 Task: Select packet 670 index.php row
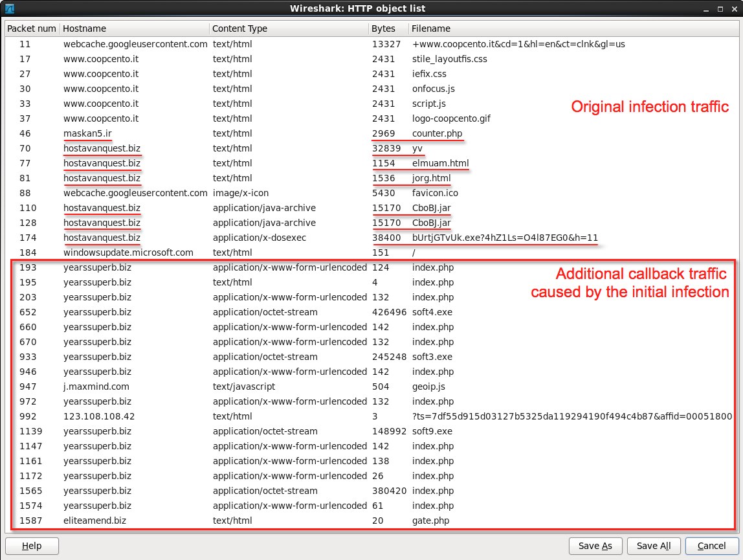tap(371, 342)
